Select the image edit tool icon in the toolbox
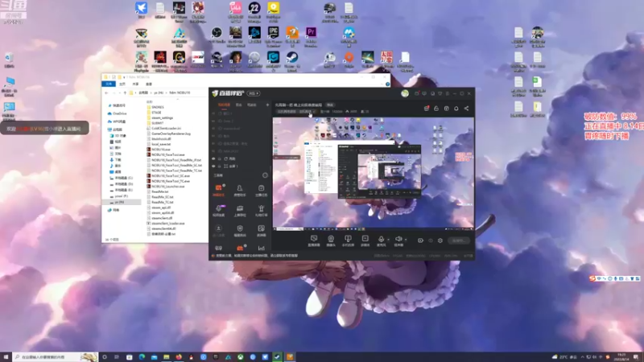Image resolution: width=644 pixels, height=362 pixels. (x=261, y=228)
